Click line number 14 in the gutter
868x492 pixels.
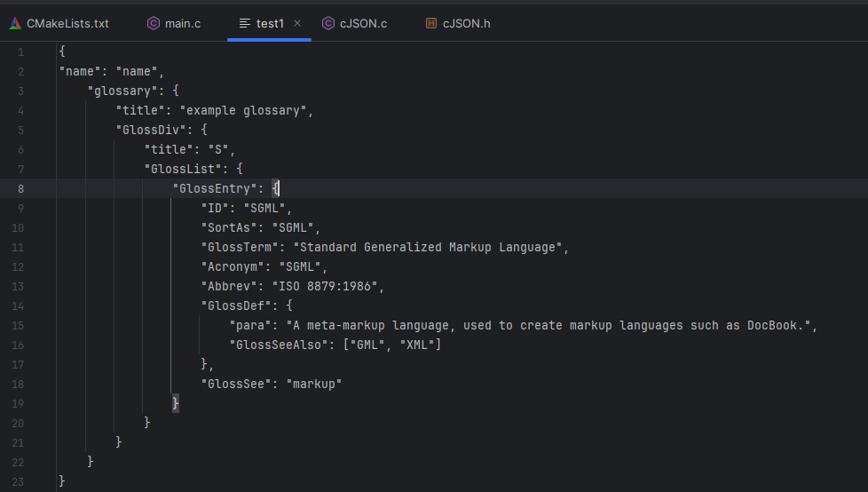point(18,306)
